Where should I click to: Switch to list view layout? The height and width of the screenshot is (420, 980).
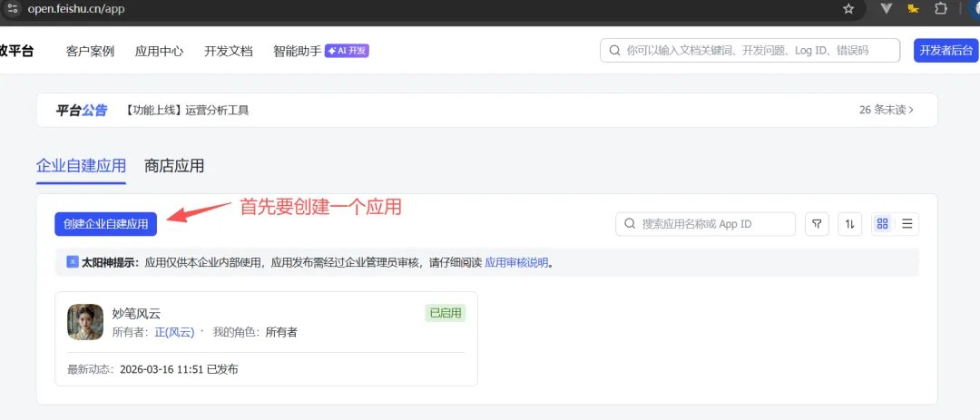click(x=906, y=224)
